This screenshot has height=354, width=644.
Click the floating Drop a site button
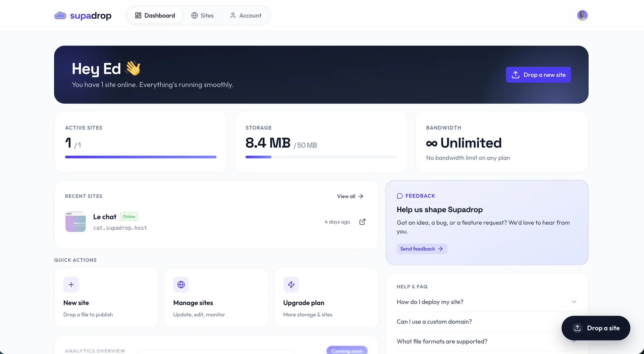point(596,328)
